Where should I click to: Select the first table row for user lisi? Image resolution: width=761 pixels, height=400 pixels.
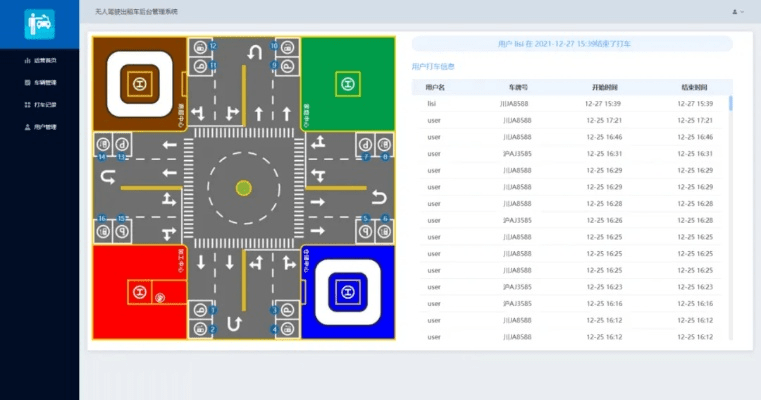pyautogui.click(x=571, y=104)
